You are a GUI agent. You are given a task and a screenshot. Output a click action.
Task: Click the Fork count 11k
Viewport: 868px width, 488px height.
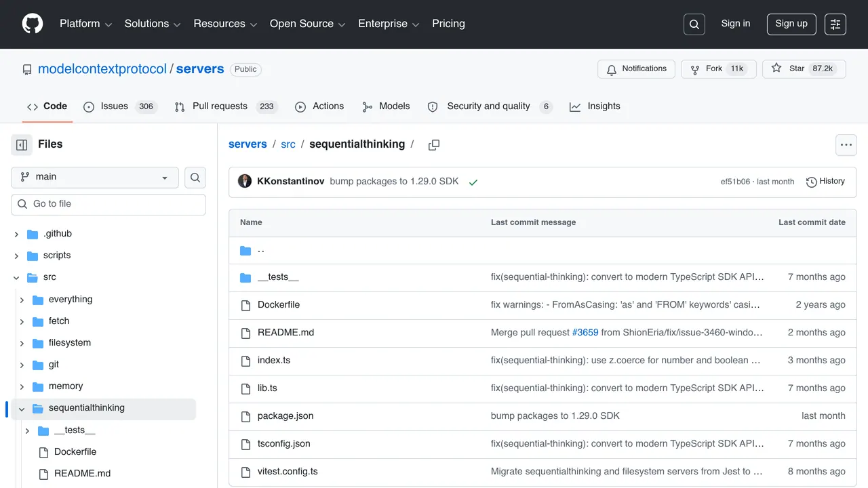[737, 69]
